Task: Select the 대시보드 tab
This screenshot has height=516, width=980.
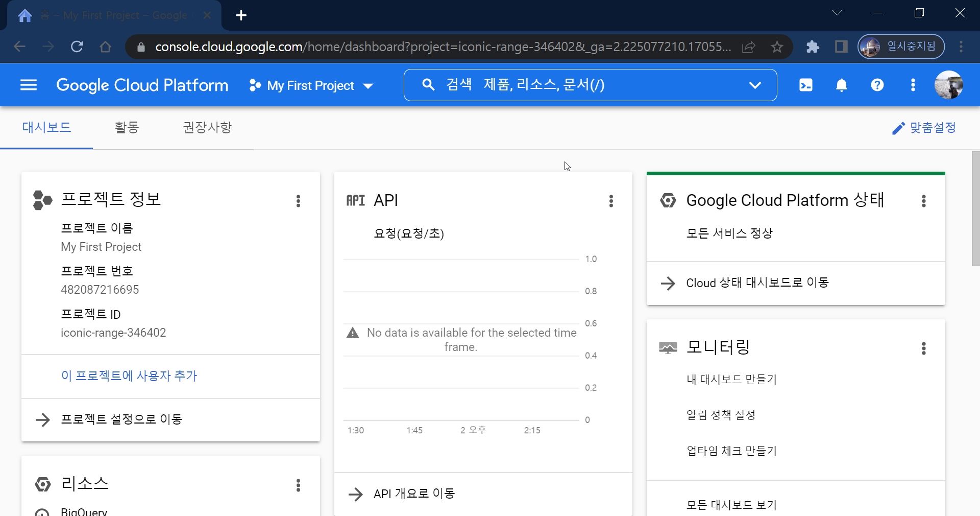Action: pos(46,128)
